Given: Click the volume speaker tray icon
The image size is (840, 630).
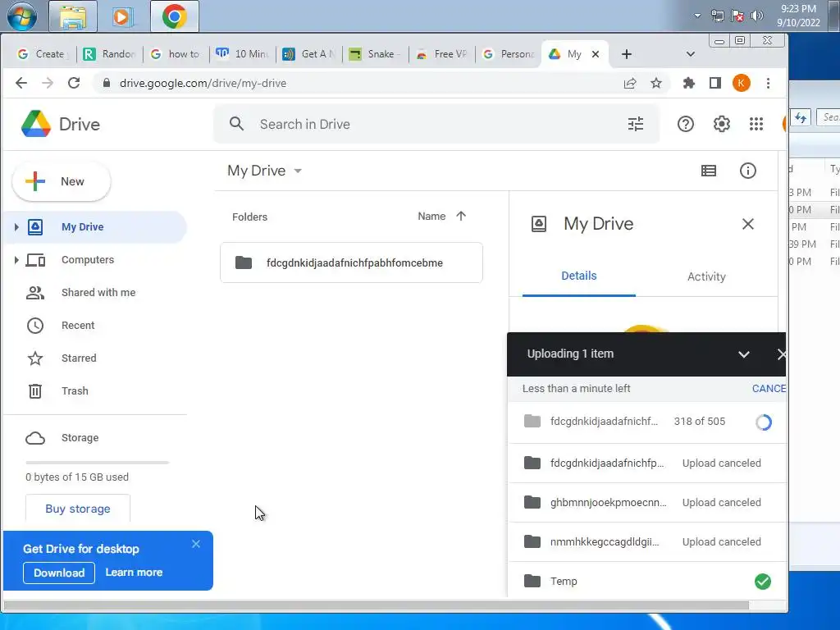Looking at the screenshot, I should coord(756,16).
